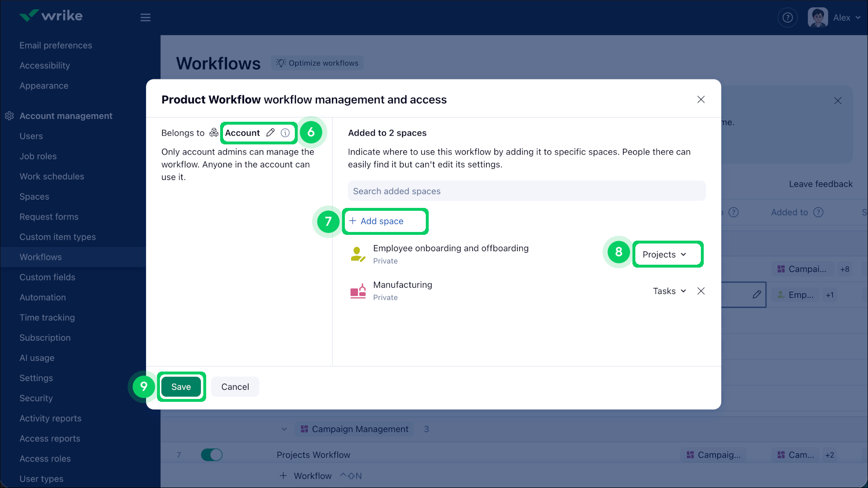Image resolution: width=868 pixels, height=488 pixels.
Task: Click the info icon beside the Account label
Action: tap(285, 133)
